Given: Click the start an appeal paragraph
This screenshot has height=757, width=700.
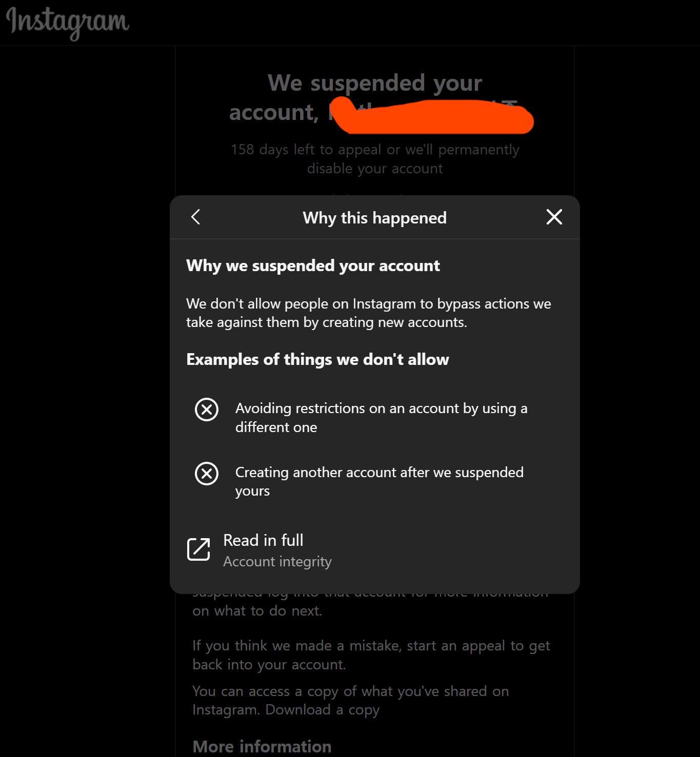Looking at the screenshot, I should point(371,654).
